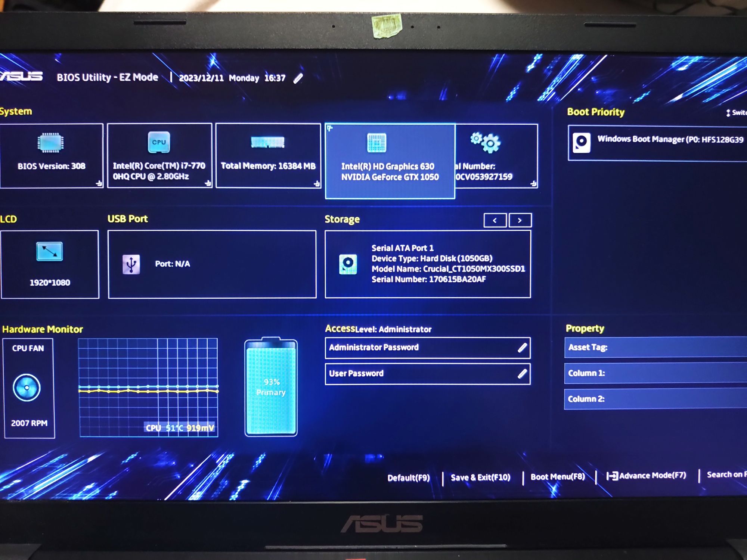Select Save & Exit(F10)
This screenshot has height=560, width=747.
pyautogui.click(x=480, y=477)
